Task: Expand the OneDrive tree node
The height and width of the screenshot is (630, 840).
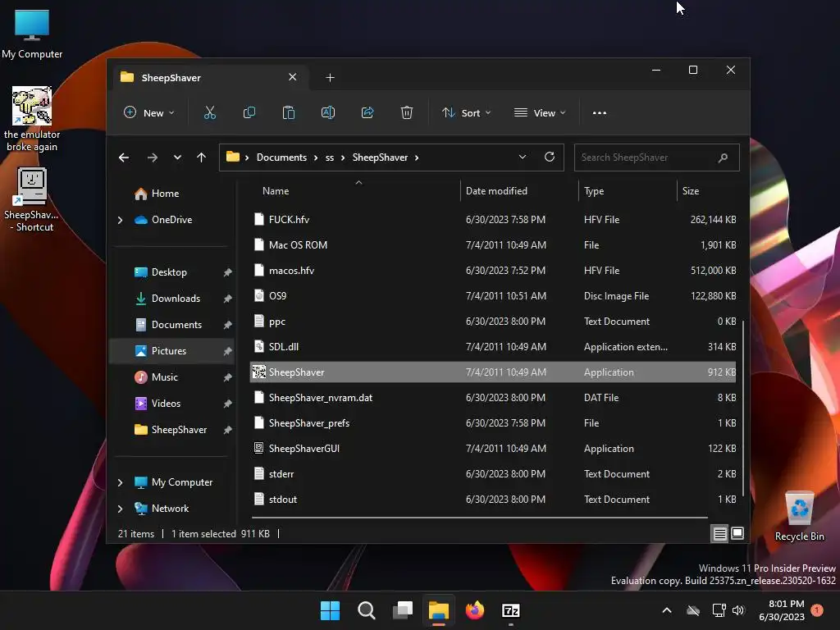Action: point(120,220)
